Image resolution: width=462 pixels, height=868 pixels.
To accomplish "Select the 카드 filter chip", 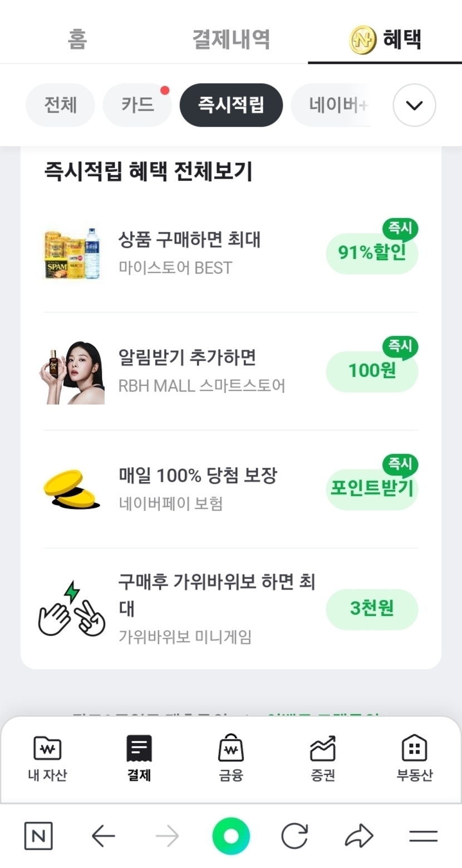I will tap(137, 105).
